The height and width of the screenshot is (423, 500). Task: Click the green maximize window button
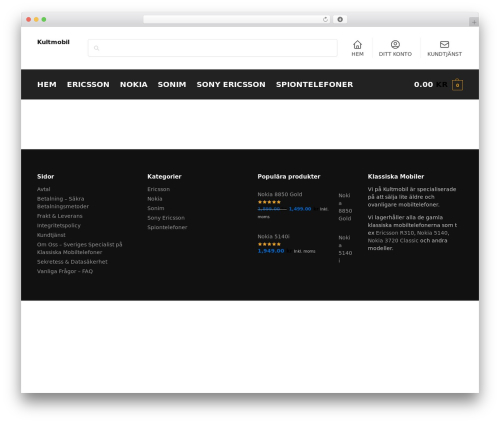pos(44,19)
